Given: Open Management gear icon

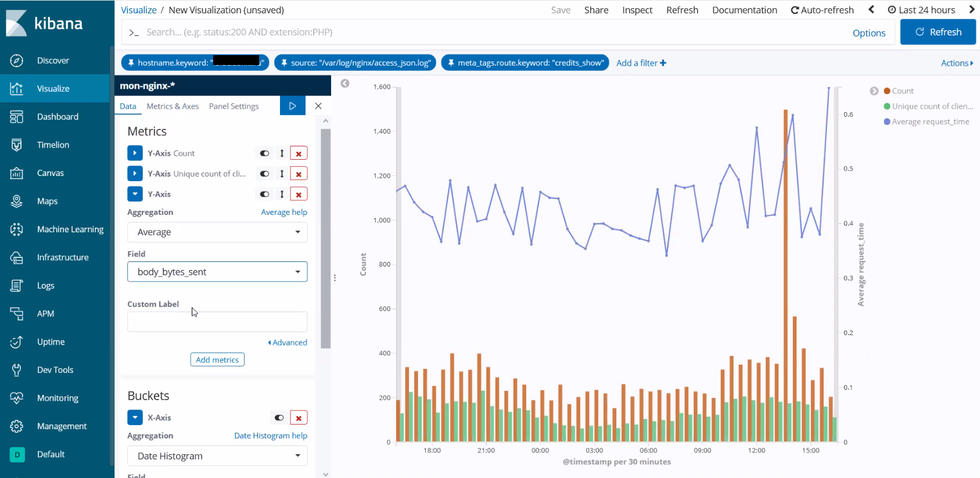Looking at the screenshot, I should click(17, 426).
